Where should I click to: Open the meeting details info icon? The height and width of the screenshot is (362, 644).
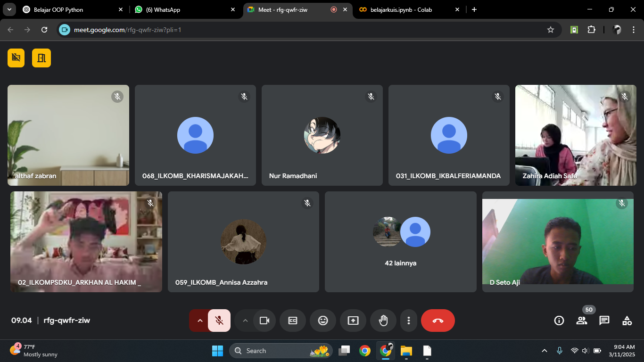(x=559, y=321)
